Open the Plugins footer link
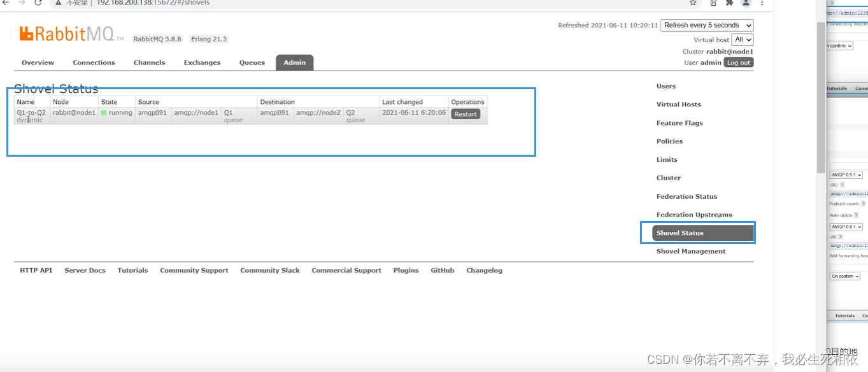The width and height of the screenshot is (868, 372). pyautogui.click(x=406, y=270)
